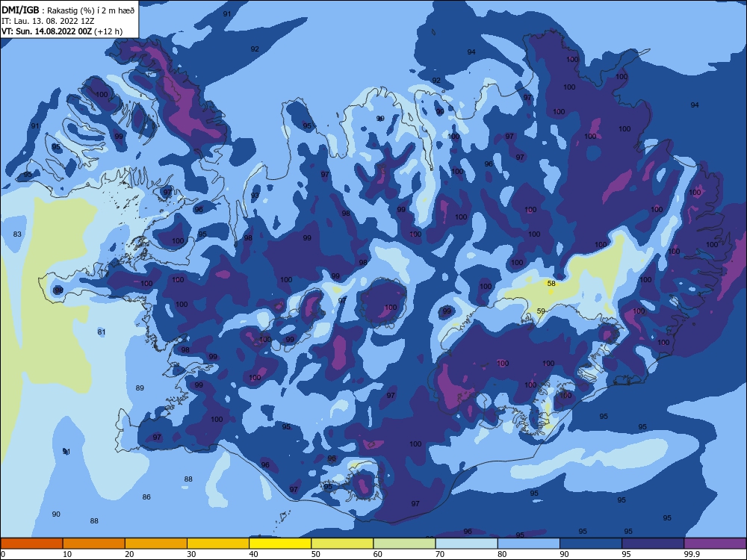The image size is (747, 560).
Task: Click the indigo 95–99.9 legend swatch
Action: [653, 544]
